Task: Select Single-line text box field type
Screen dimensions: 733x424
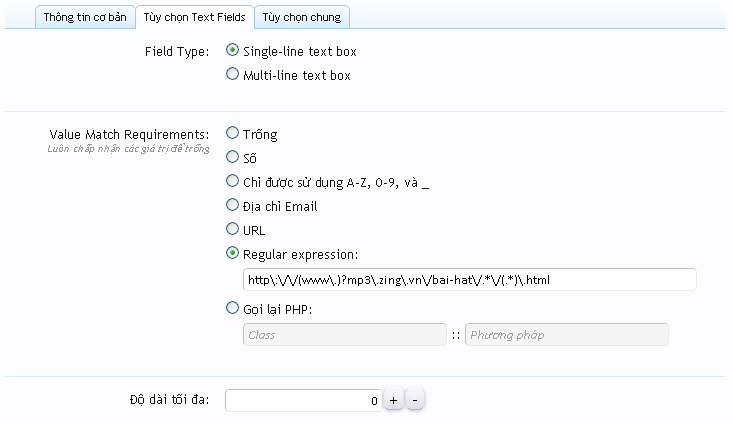Action: coord(232,50)
